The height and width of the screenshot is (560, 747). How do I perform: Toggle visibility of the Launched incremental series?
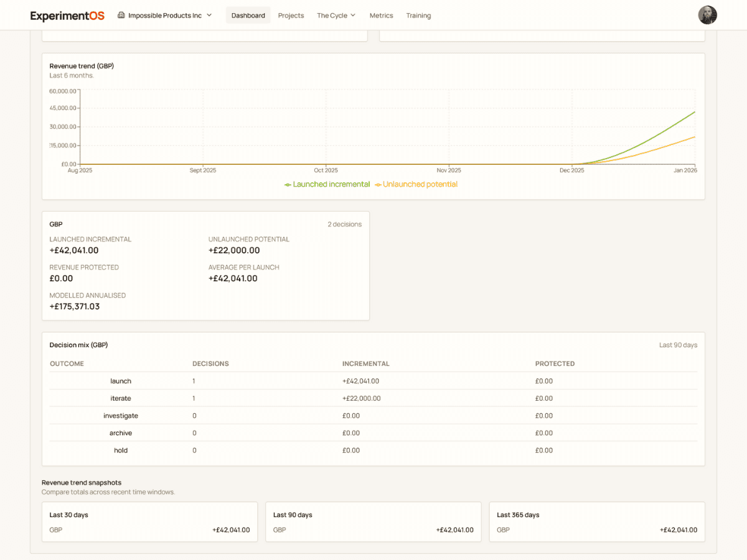coord(327,184)
